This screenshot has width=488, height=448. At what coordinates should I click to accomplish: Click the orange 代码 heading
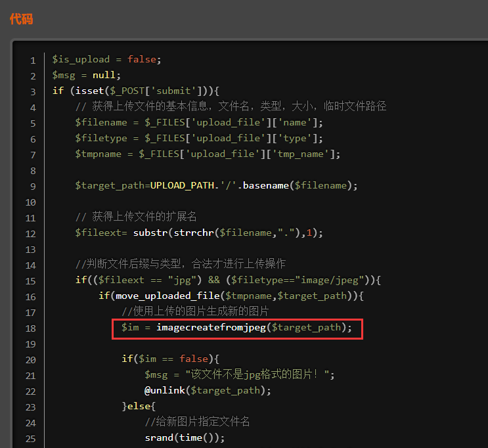tap(21, 19)
